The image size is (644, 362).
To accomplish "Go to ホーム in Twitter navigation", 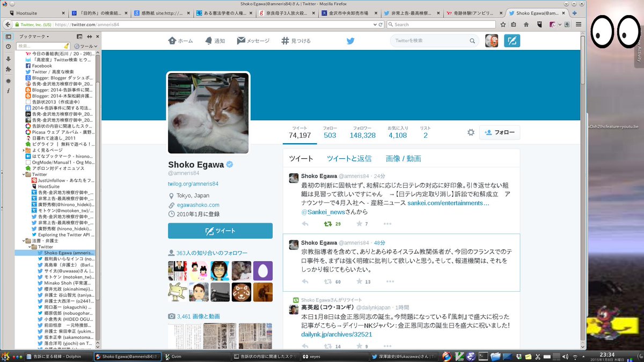I will click(x=180, y=41).
